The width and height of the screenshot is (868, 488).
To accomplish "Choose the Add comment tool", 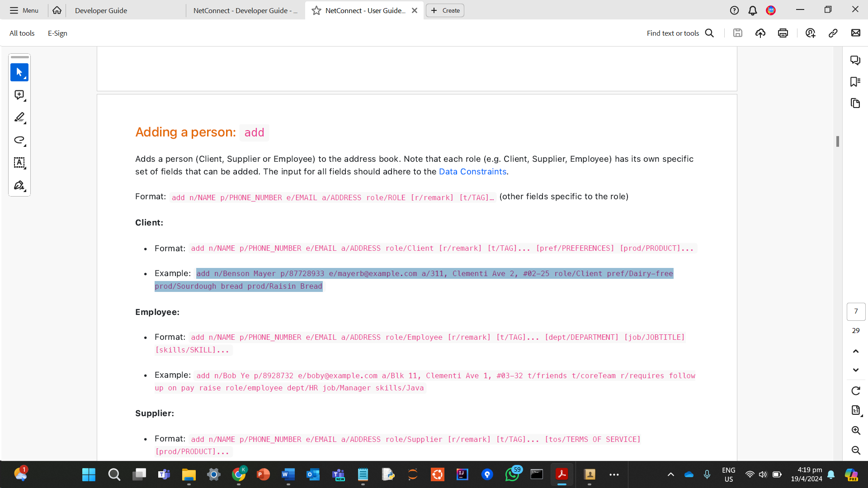I will 19,95.
